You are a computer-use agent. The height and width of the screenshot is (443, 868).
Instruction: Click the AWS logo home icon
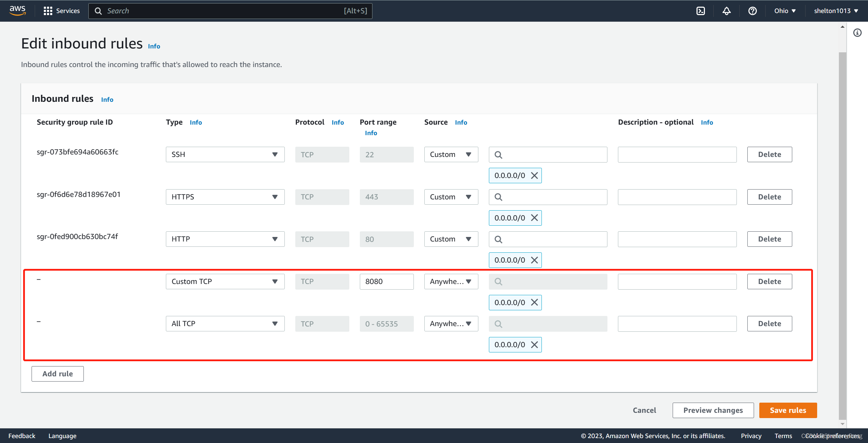(18, 11)
